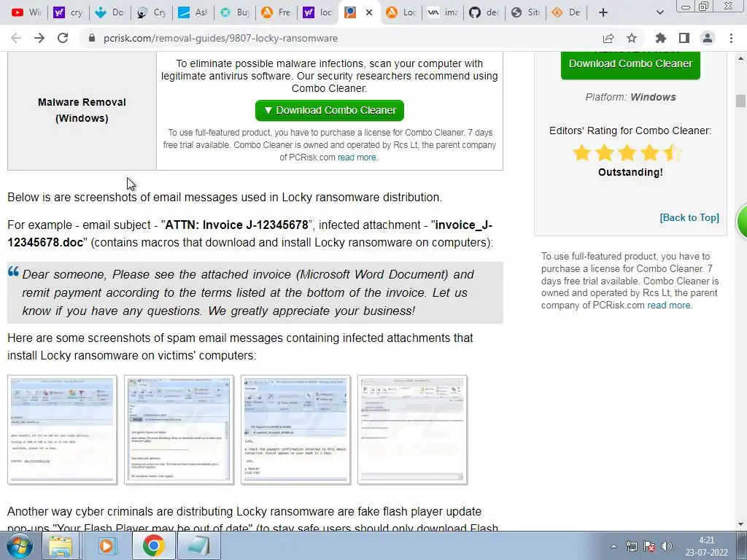
Task: Expand the tab search dropdown
Action: pyautogui.click(x=659, y=12)
